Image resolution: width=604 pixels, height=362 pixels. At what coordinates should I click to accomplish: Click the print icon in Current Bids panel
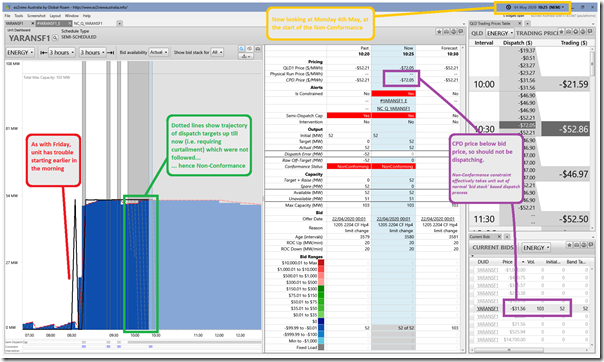576,245
